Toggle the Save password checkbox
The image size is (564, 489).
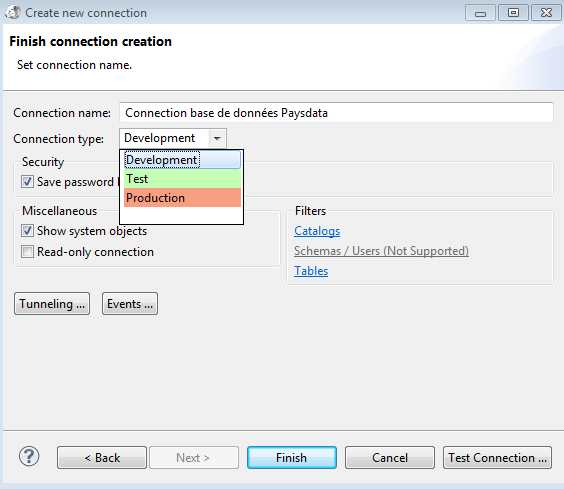[x=27, y=182]
